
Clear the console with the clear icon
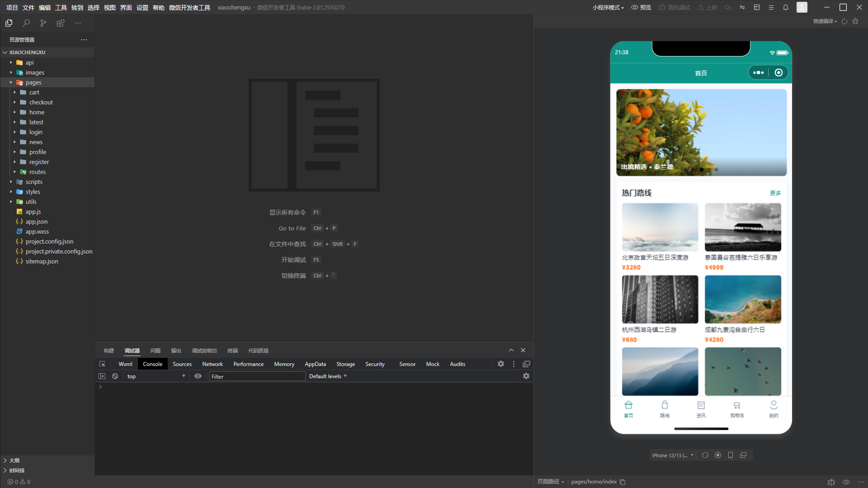point(115,376)
